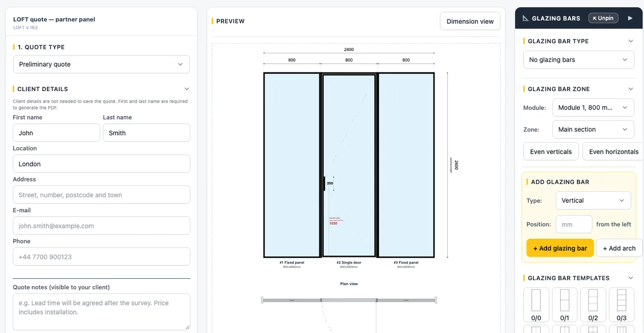Screen dimensions: 644x333
Task: Collapse the Client Details section
Action: point(186,89)
